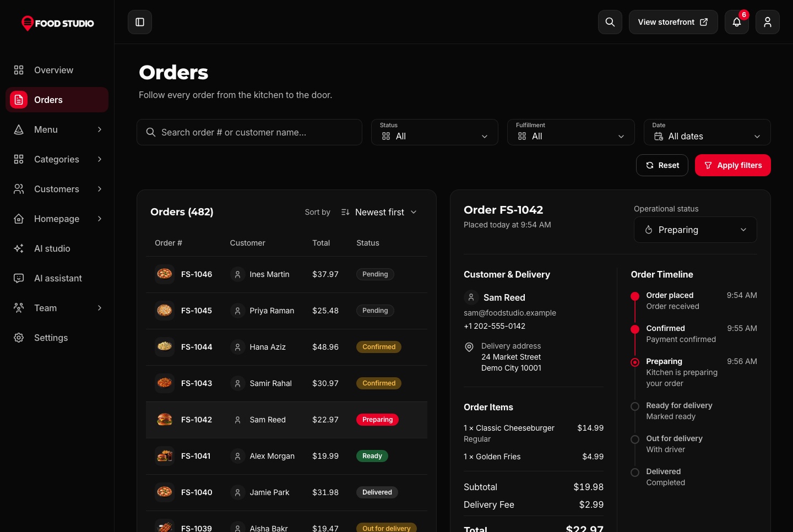Image resolution: width=793 pixels, height=532 pixels.
Task: Open search with the magnifier icon
Action: pos(610,22)
